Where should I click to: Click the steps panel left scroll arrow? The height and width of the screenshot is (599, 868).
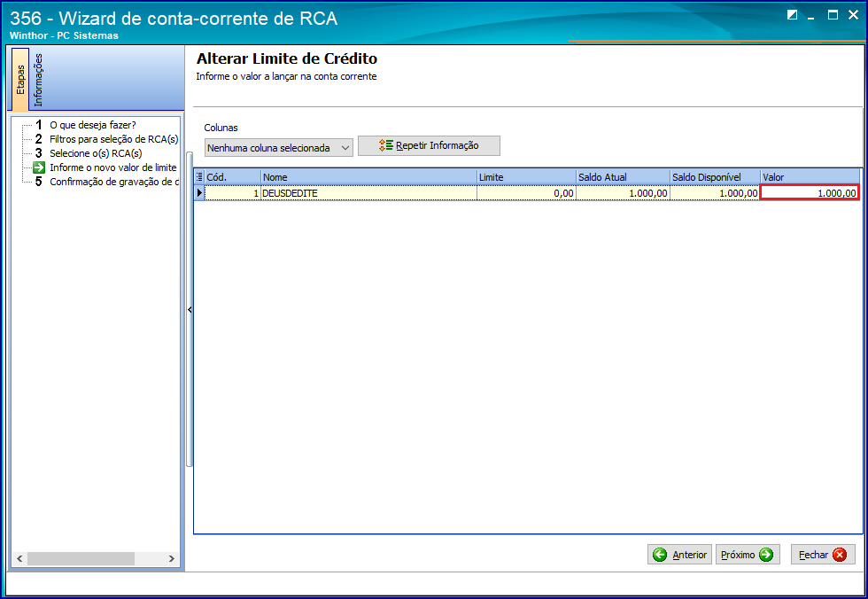(19, 558)
